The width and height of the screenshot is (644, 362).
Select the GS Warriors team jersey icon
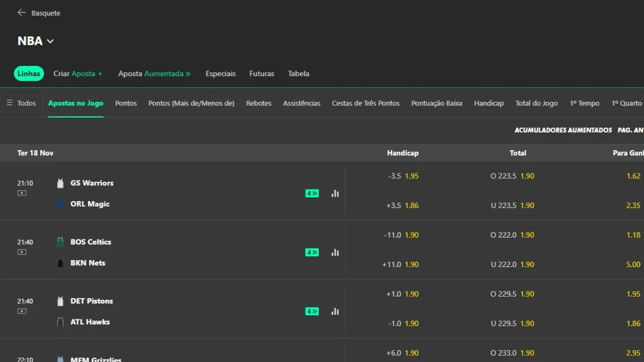(60, 182)
